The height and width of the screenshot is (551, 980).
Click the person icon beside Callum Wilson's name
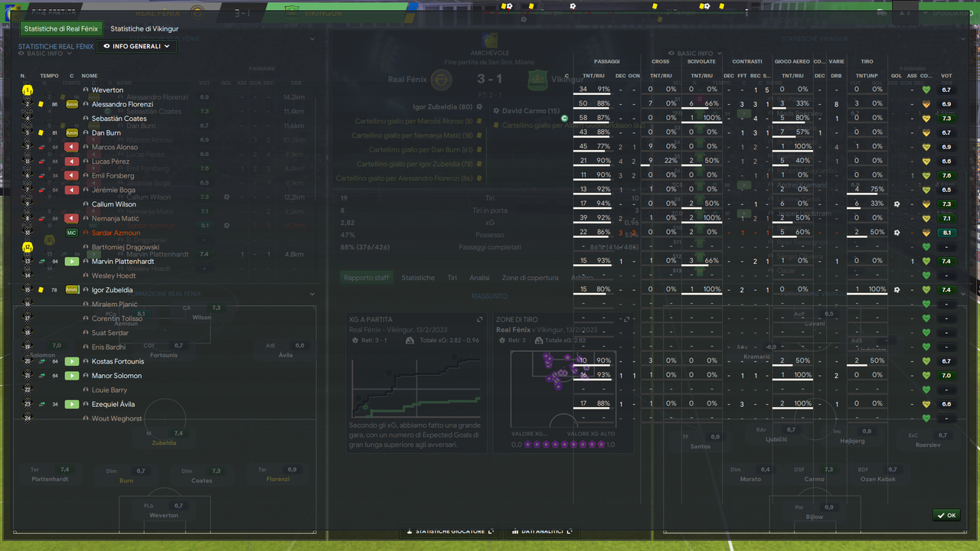point(87,204)
